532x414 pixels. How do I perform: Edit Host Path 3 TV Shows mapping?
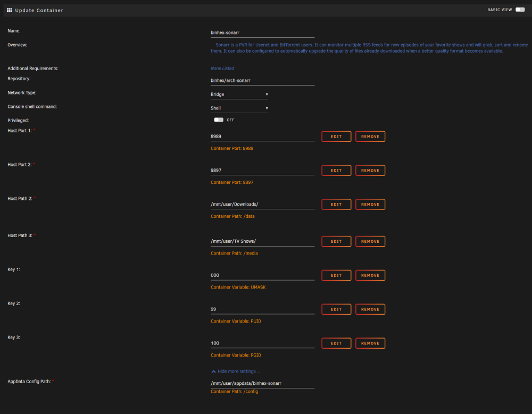336,241
